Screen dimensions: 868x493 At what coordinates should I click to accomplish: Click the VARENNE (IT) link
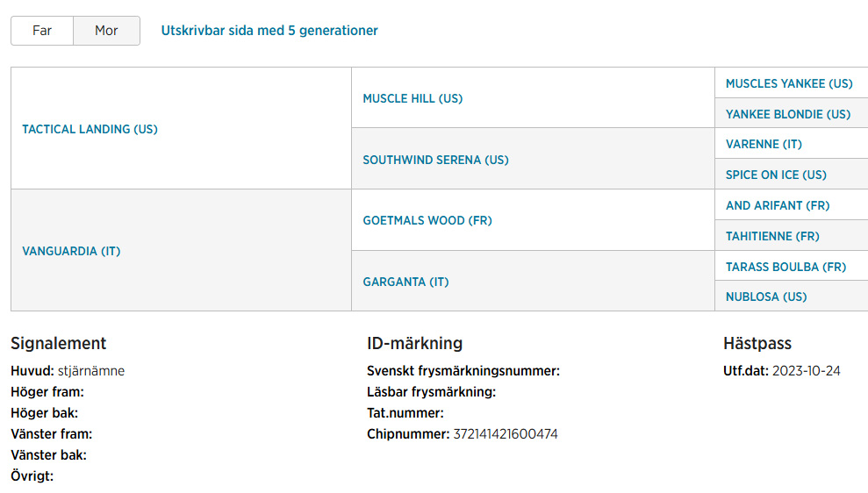click(764, 144)
